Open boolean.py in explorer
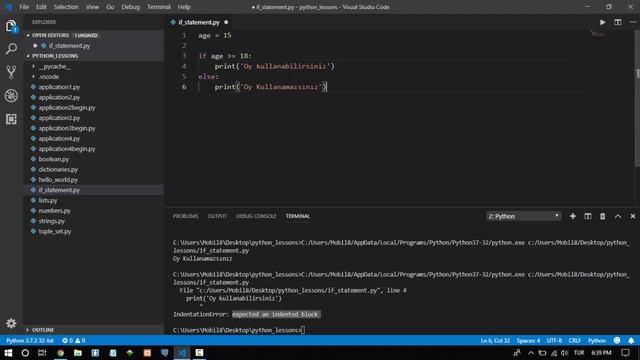 pyautogui.click(x=54, y=159)
